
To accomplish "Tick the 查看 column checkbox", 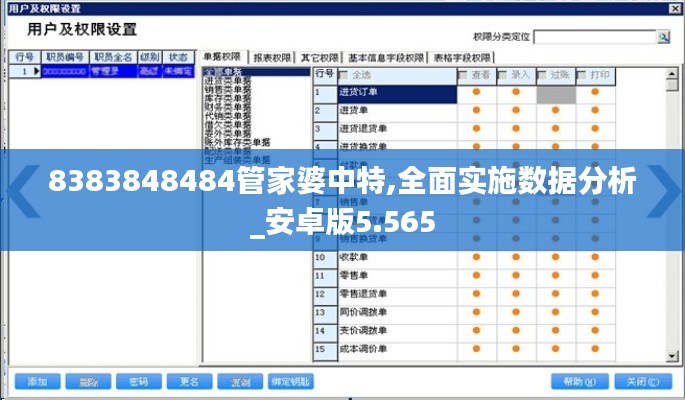I will 463,76.
